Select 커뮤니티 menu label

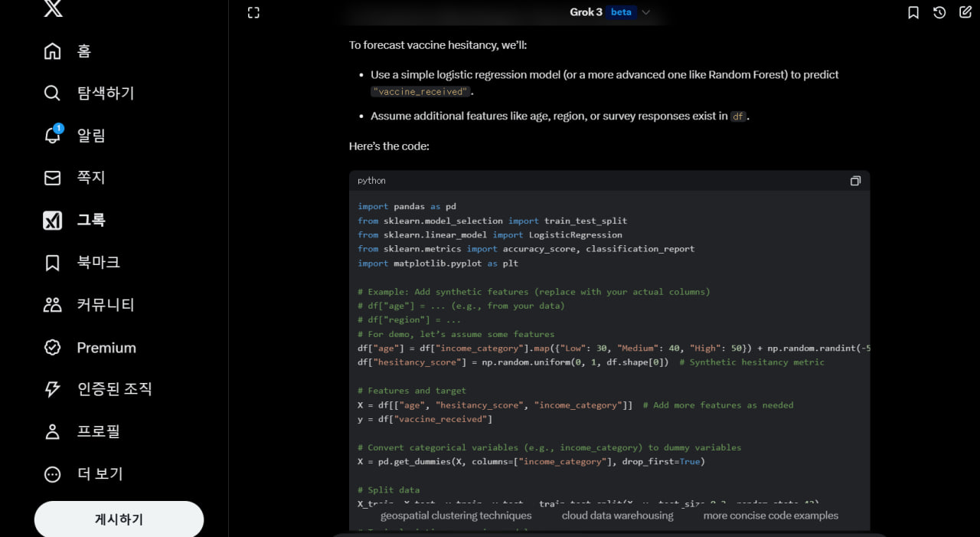coord(106,305)
